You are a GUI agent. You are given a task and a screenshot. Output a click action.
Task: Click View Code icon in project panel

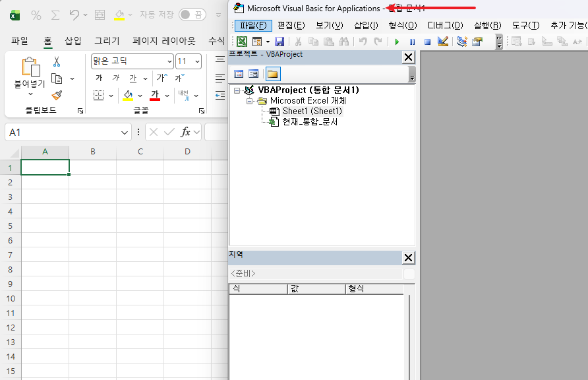click(x=239, y=74)
